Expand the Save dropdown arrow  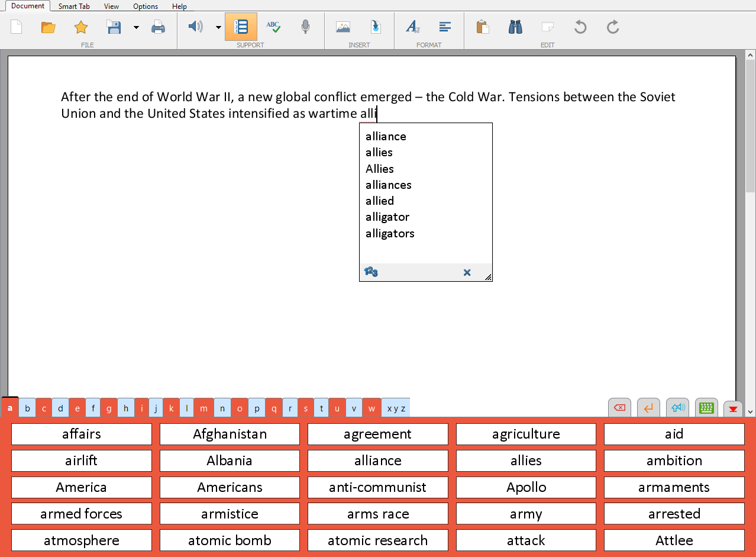(136, 27)
